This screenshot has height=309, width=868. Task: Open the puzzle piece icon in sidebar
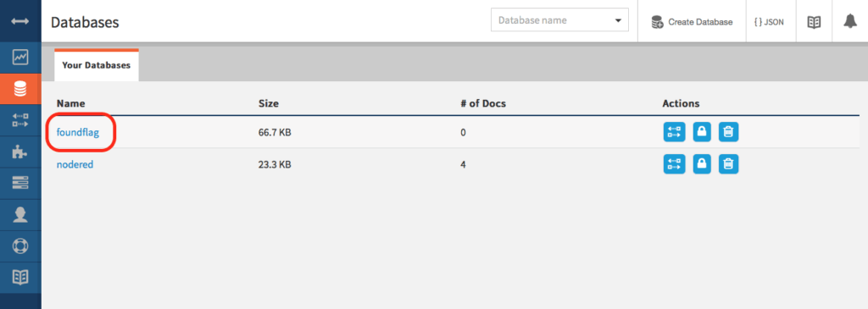20,152
